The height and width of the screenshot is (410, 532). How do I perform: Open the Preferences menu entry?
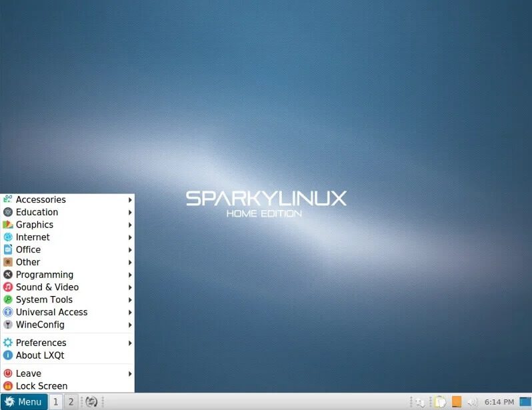67,343
